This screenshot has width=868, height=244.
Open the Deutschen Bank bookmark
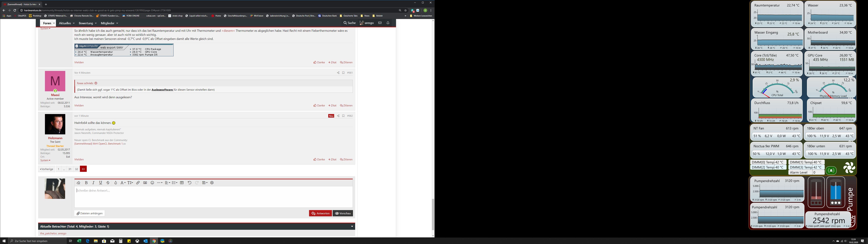tap(327, 16)
